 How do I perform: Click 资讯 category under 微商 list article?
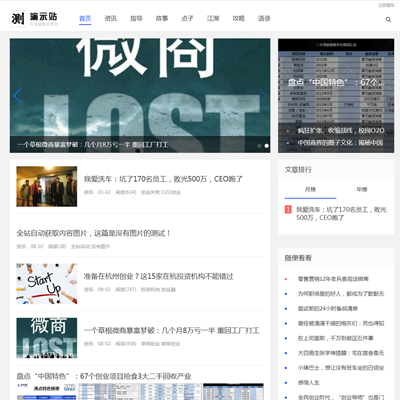click(88, 344)
